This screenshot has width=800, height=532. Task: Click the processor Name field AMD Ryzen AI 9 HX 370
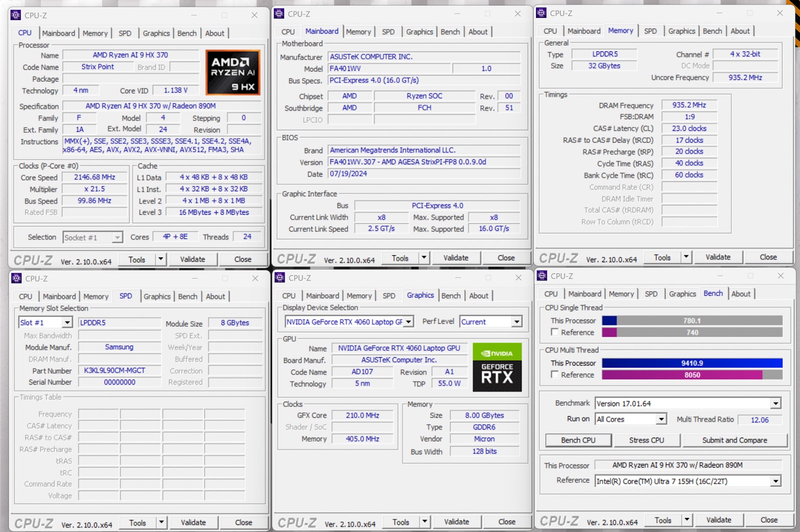130,55
